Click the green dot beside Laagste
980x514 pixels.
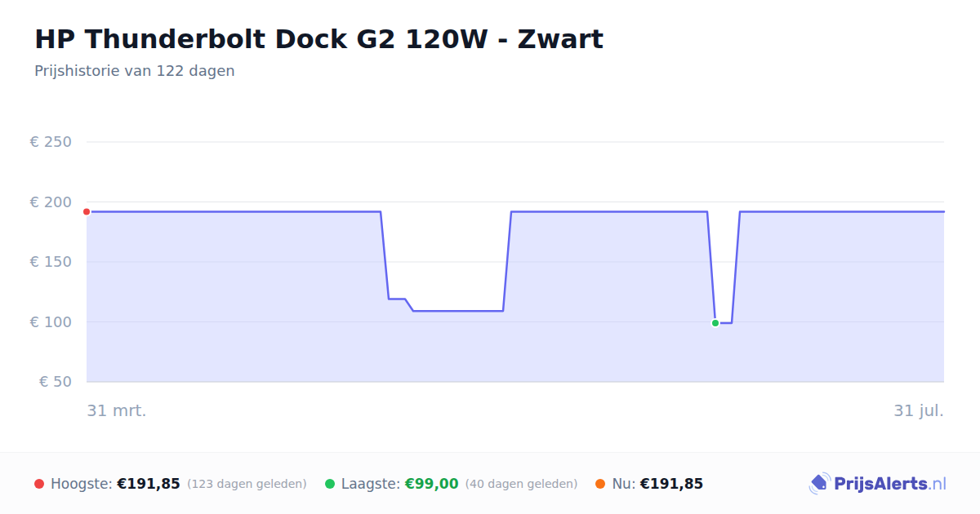pos(330,484)
